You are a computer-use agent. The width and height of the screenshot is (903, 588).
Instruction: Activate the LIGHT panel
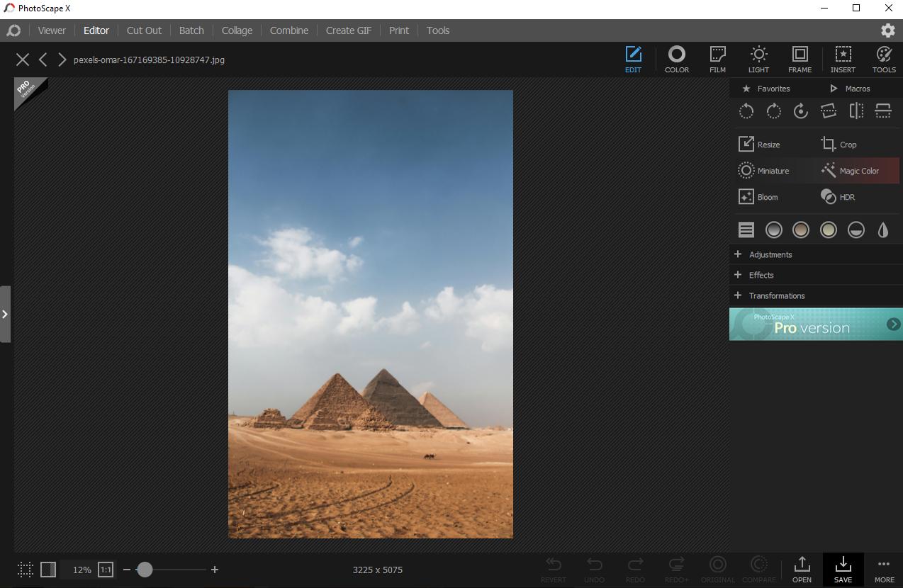pos(758,59)
